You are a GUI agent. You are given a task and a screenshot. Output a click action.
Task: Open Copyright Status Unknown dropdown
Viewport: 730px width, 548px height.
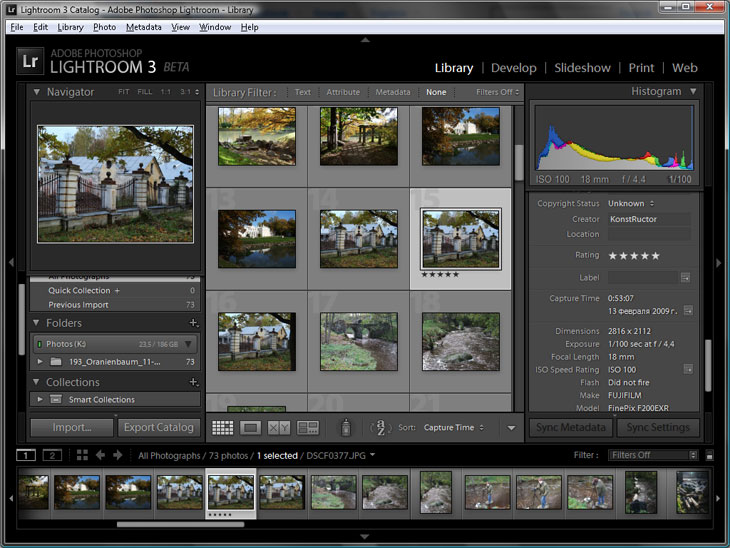pos(631,203)
